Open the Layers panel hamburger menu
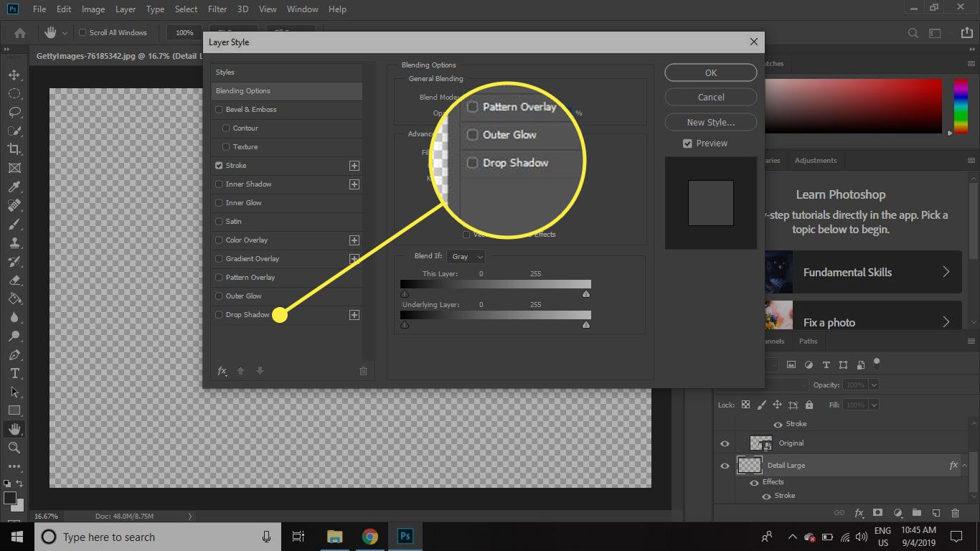The image size is (980, 551). click(x=971, y=342)
